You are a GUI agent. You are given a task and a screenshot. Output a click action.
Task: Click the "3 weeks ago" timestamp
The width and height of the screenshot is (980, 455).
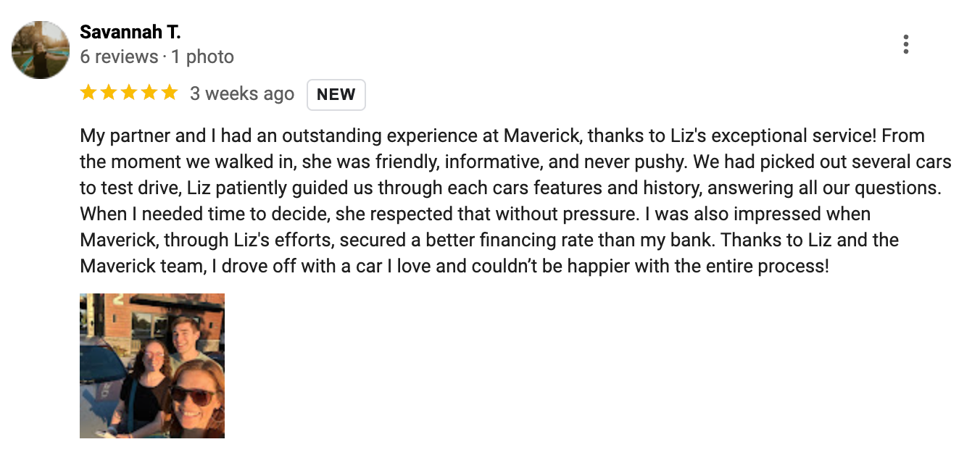coord(242,94)
